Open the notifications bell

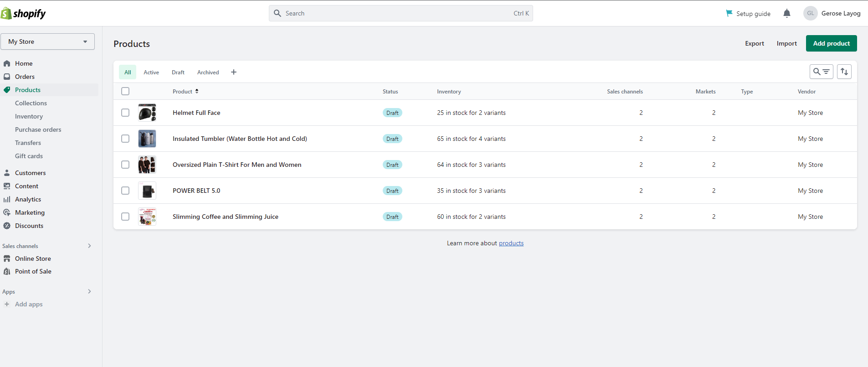[787, 14]
